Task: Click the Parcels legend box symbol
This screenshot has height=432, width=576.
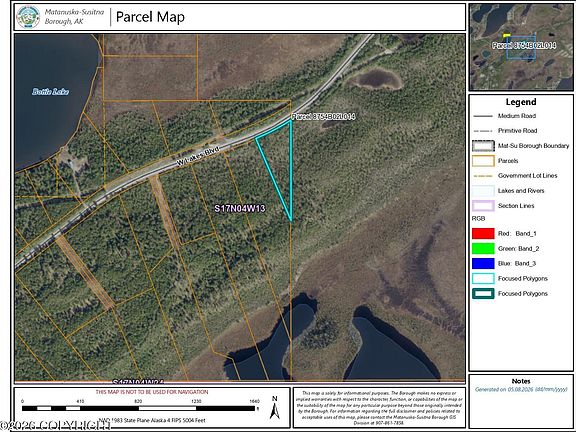Action: point(483,161)
